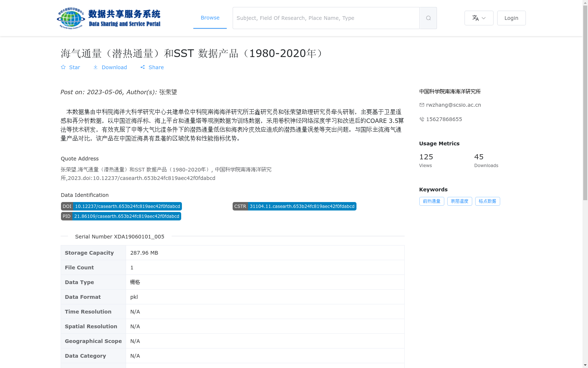
Task: Click the download arrow icon
Action: pos(96,67)
